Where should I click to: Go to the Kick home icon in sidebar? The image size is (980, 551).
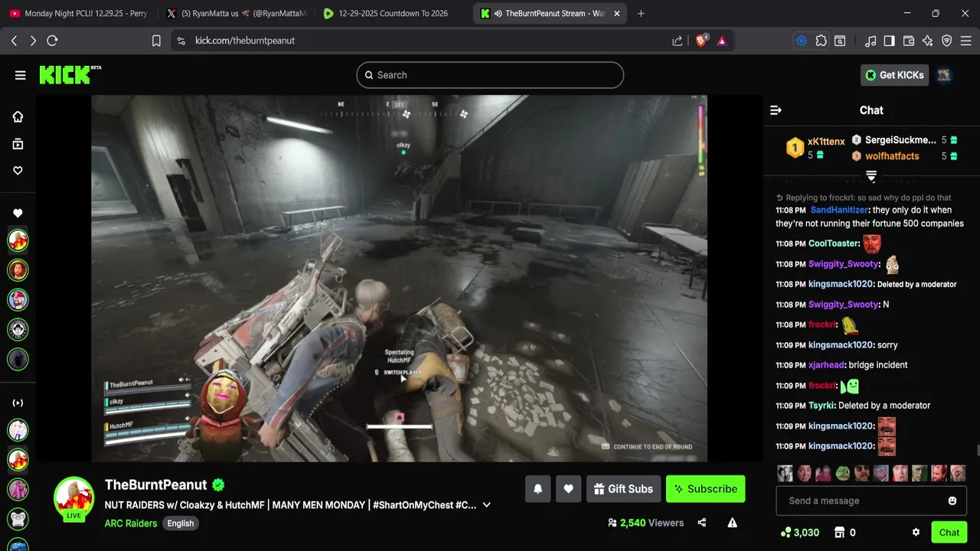click(18, 116)
